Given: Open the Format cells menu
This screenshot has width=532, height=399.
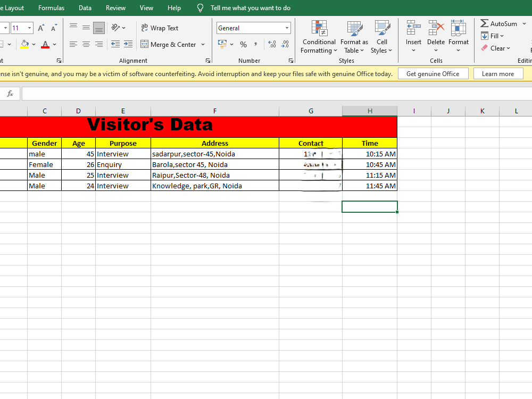Looking at the screenshot, I should point(459,37).
